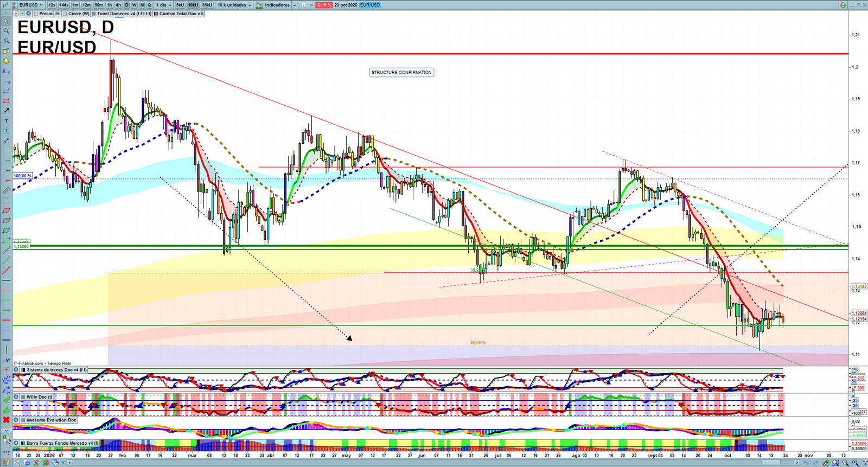Open the 10 k unidades dropdown

click(x=234, y=5)
